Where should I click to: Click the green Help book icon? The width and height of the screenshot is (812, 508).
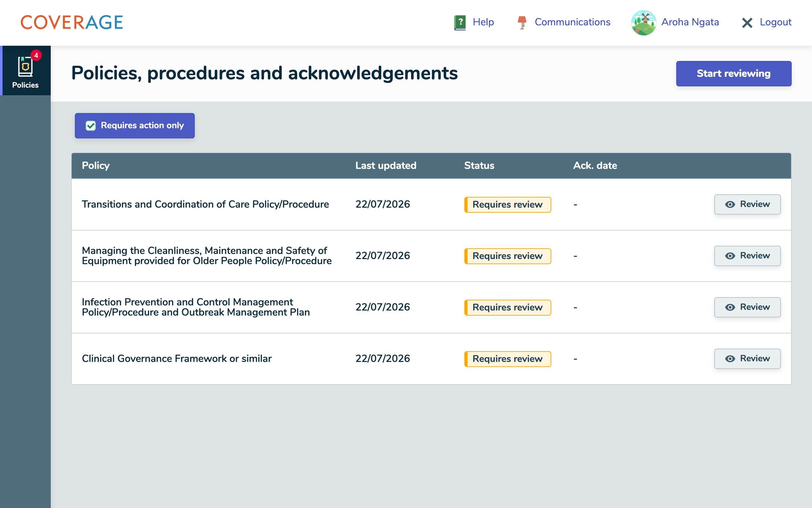460,23
